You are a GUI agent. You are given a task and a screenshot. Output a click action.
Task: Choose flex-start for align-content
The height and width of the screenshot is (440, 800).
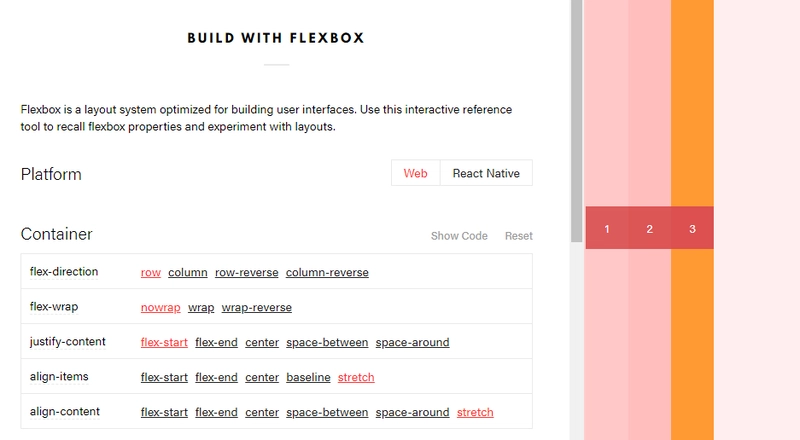coord(164,412)
